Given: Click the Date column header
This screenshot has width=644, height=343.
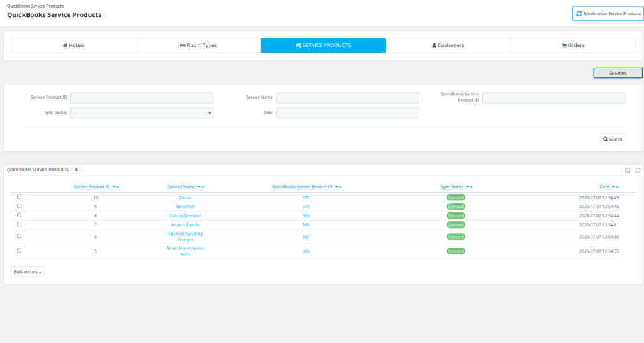Looking at the screenshot, I should pyautogui.click(x=604, y=187).
